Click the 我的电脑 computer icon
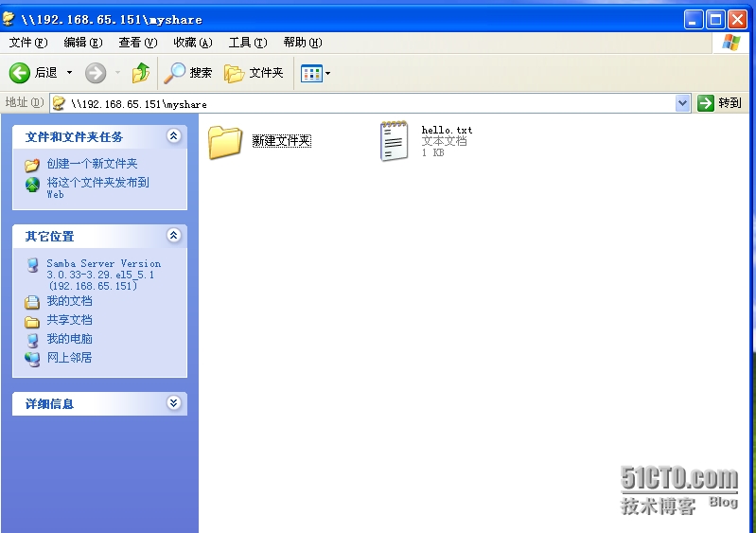Viewport: 756px width, 533px height. 32,340
